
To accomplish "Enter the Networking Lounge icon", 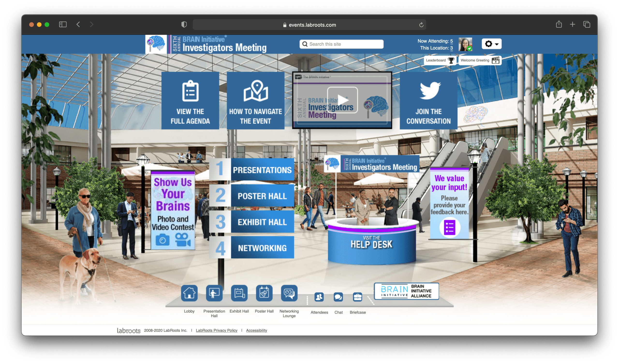I will pyautogui.click(x=289, y=293).
